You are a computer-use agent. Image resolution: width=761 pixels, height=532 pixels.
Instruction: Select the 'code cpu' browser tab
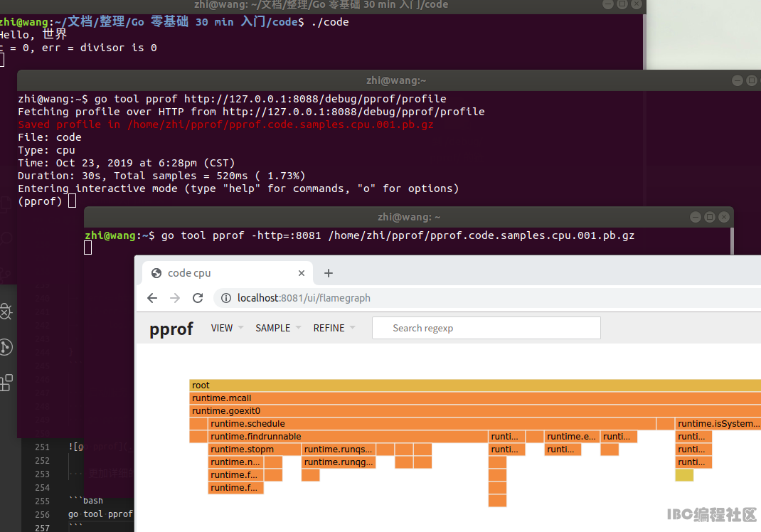pyautogui.click(x=228, y=273)
